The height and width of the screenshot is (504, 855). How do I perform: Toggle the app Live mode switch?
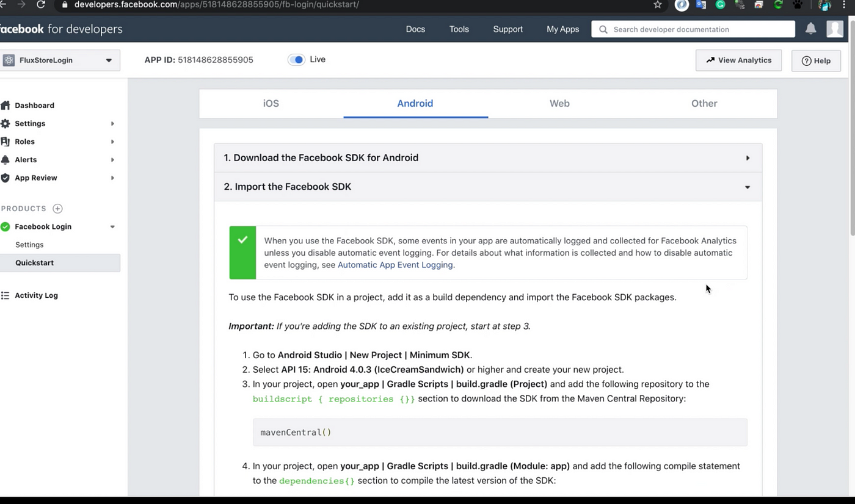(296, 60)
